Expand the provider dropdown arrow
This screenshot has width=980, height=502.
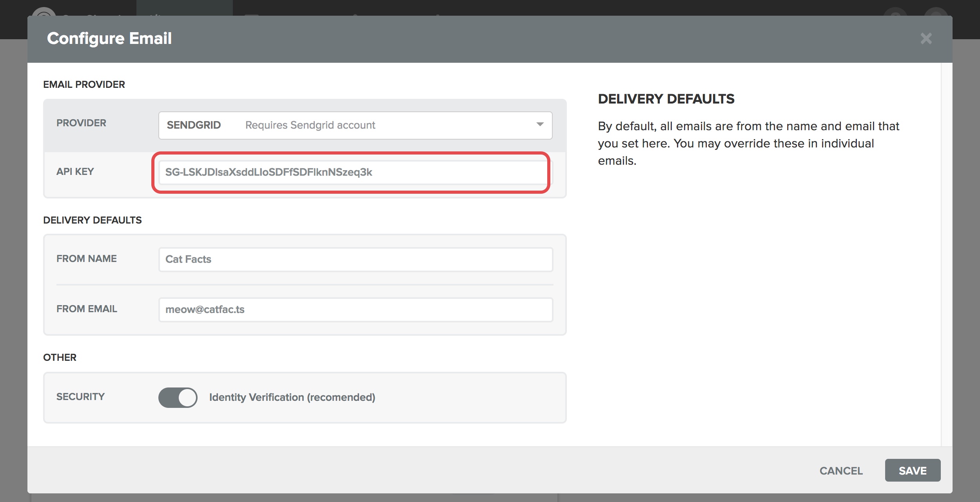coord(540,125)
